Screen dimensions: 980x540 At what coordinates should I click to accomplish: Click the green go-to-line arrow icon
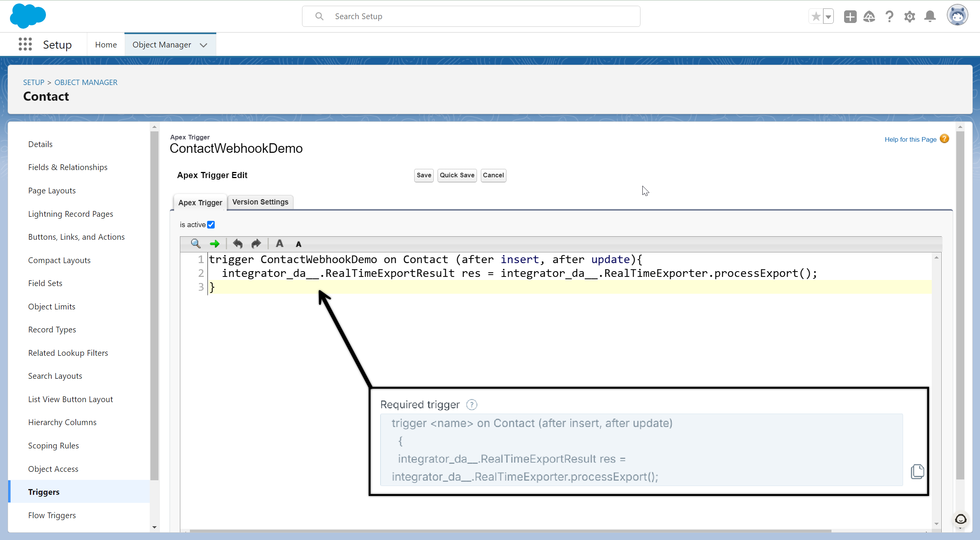click(215, 244)
